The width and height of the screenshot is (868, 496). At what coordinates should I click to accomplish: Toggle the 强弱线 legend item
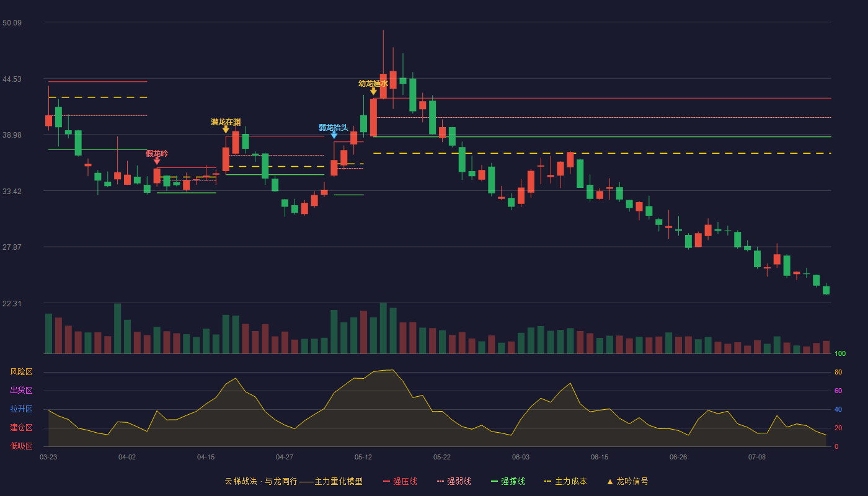pyautogui.click(x=454, y=481)
